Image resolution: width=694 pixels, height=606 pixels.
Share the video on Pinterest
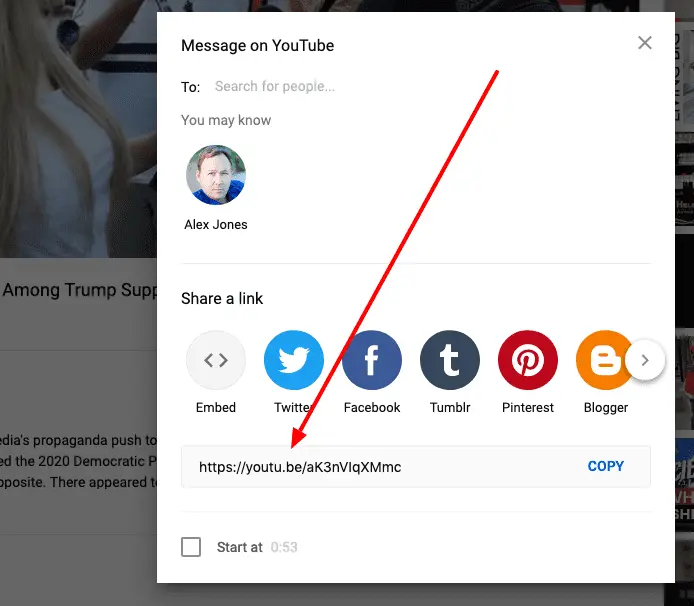[528, 360]
